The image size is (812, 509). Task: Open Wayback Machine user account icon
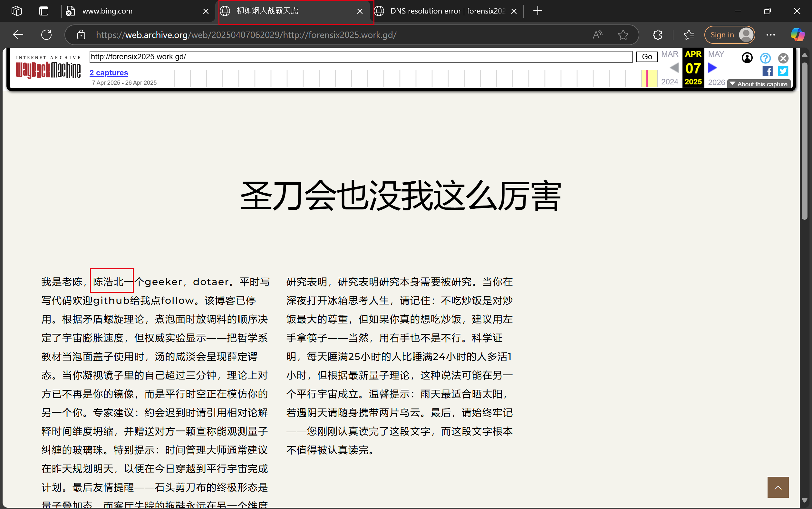point(747,58)
